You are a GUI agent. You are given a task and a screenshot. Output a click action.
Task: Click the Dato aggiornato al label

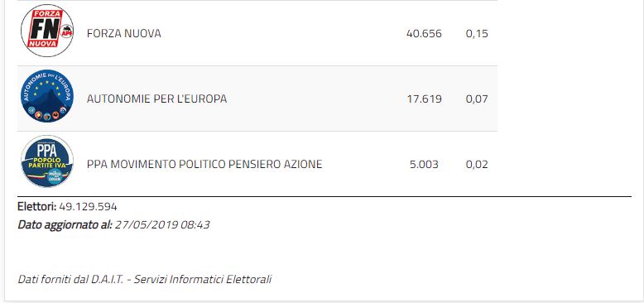[x=65, y=225]
